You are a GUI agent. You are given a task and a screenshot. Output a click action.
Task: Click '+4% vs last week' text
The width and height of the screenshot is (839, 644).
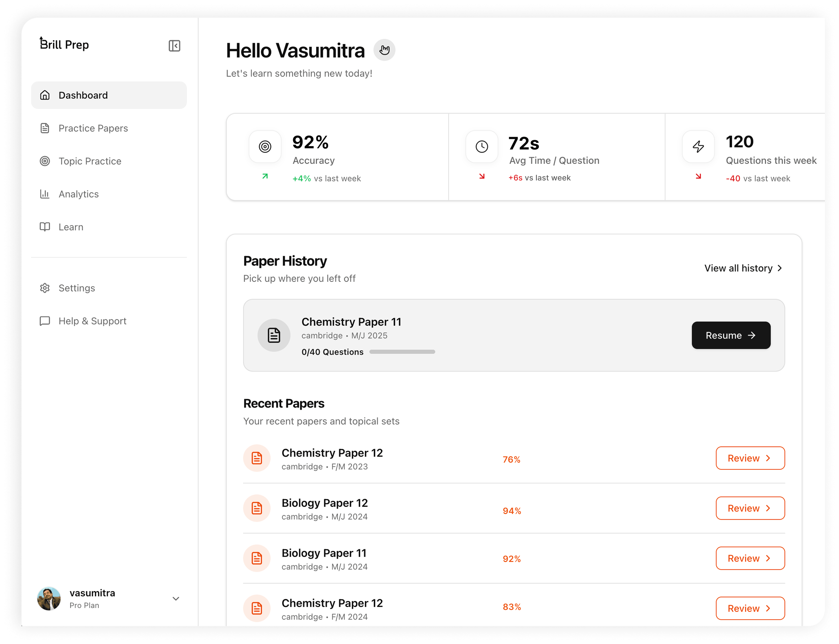click(x=327, y=178)
